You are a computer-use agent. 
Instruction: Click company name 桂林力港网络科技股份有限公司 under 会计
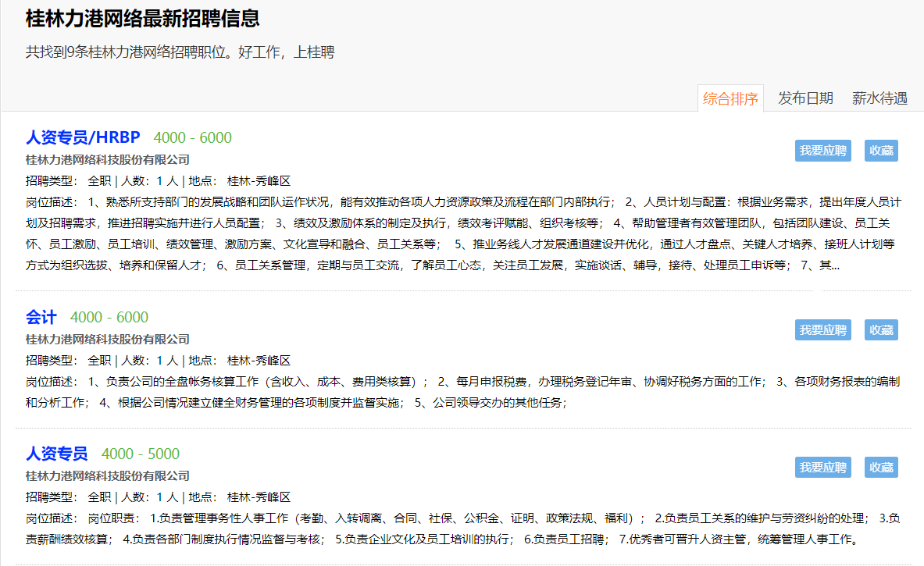pyautogui.click(x=108, y=340)
